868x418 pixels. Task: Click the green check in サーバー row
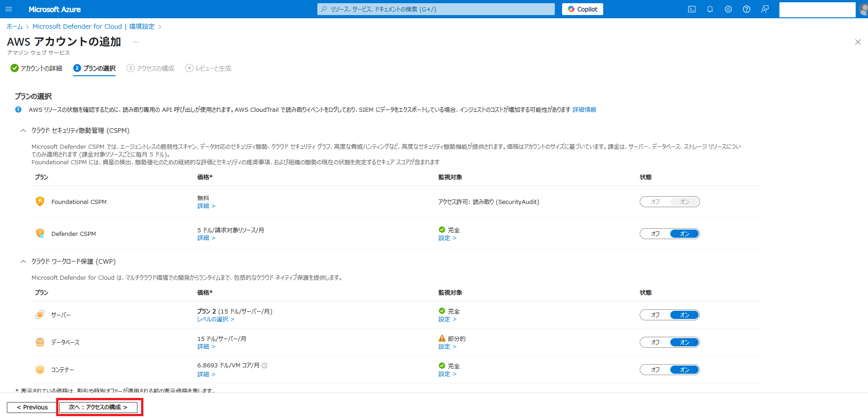[x=442, y=311]
